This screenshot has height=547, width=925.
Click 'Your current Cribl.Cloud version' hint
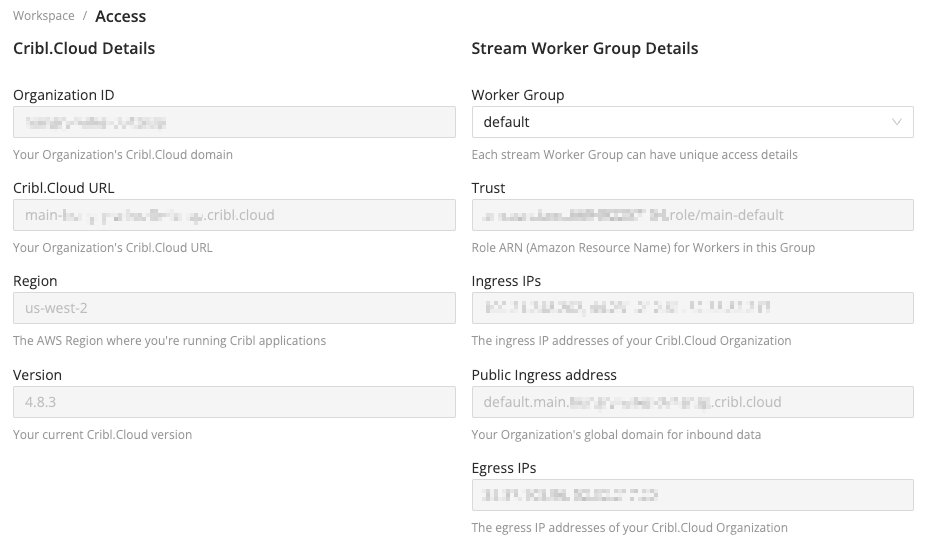(x=103, y=434)
